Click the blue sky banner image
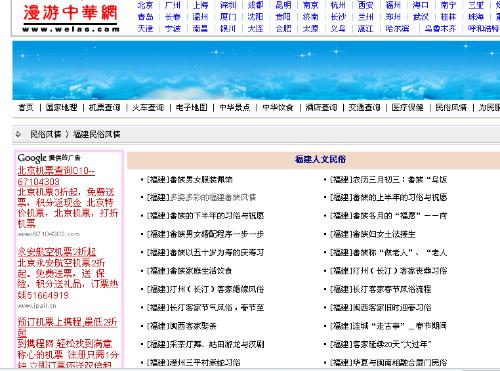 (x=256, y=70)
